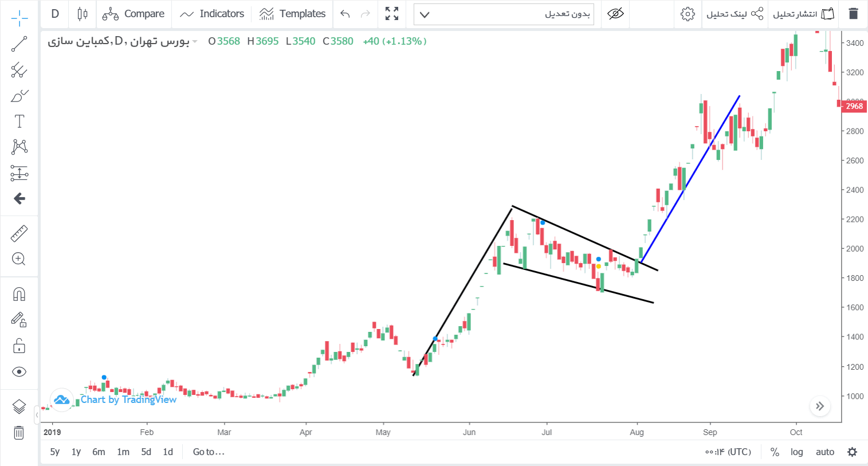Open the XABCD pattern tools
The height and width of the screenshot is (466, 868).
pyautogui.click(x=19, y=147)
